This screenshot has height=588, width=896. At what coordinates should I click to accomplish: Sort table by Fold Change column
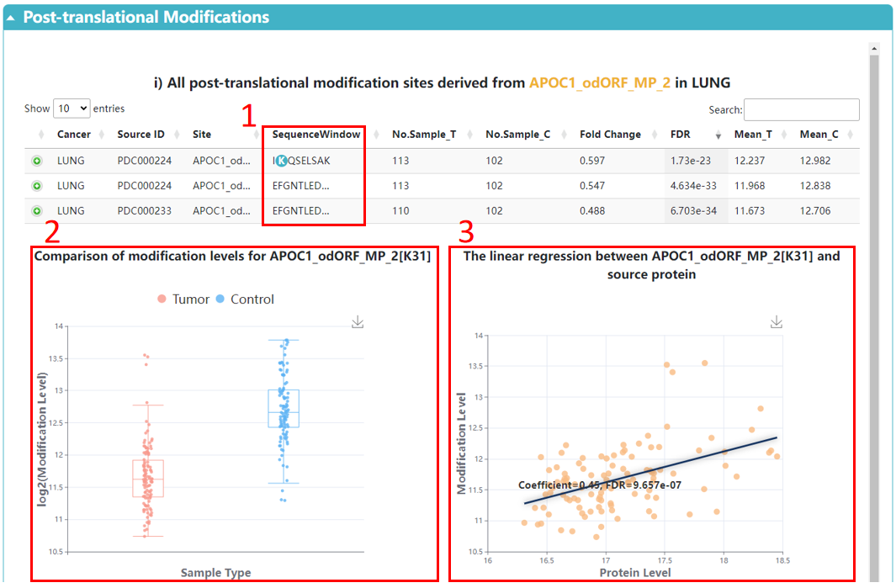pos(610,135)
